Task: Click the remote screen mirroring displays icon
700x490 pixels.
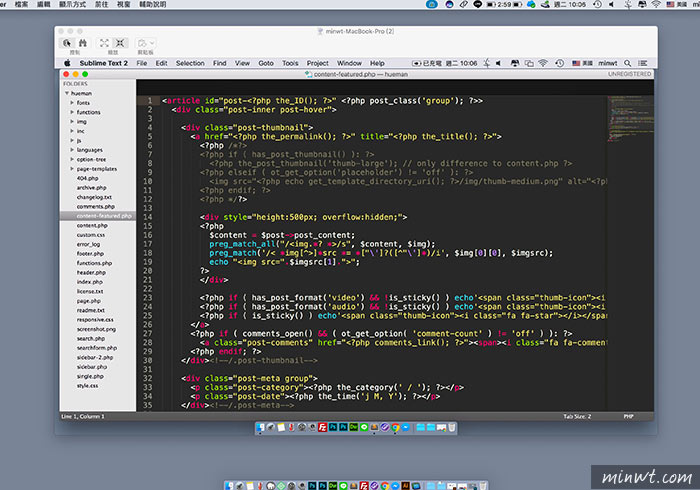Action: [x=529, y=63]
